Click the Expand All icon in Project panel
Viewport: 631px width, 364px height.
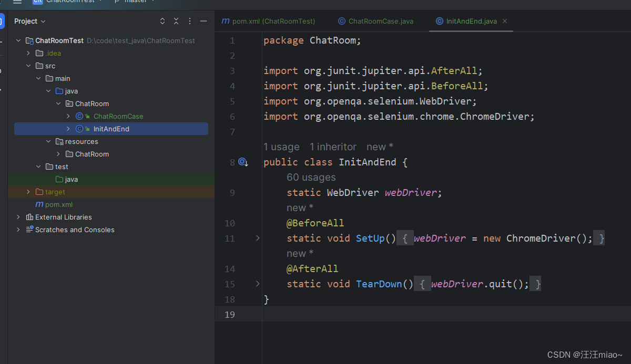coord(162,21)
